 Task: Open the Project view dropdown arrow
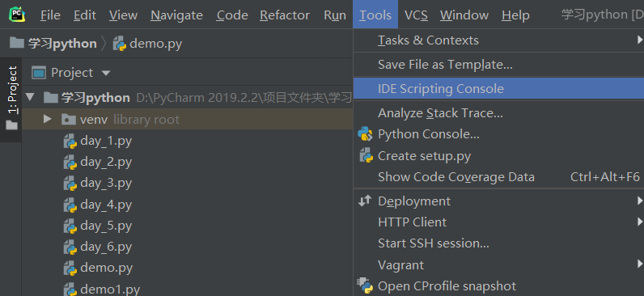point(106,73)
